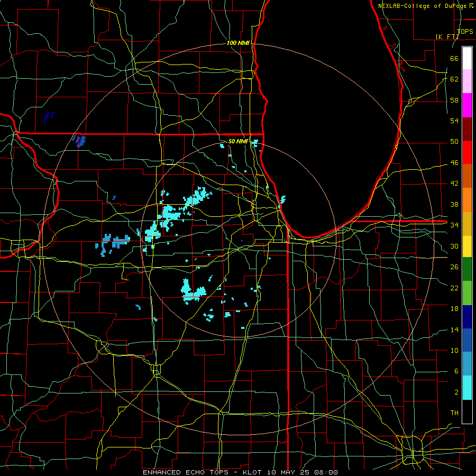Click the TH threshold legend label

(x=454, y=413)
